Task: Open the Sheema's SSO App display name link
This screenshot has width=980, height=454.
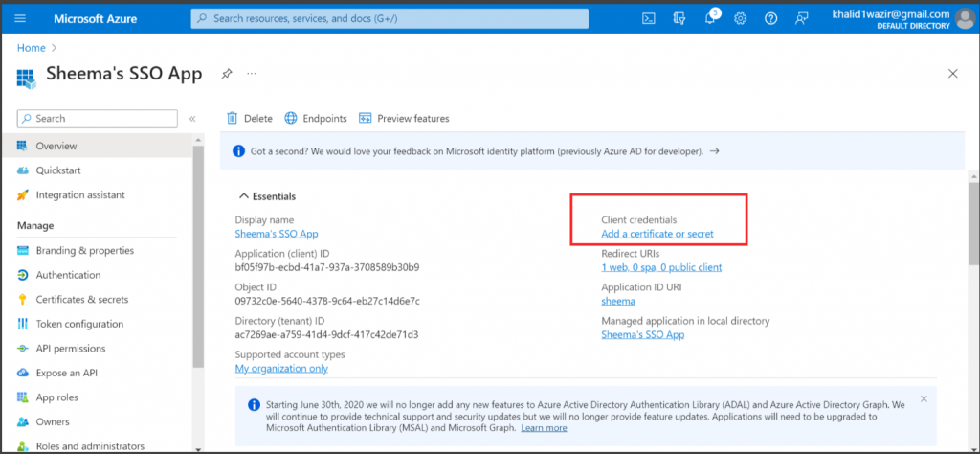Action: click(x=277, y=234)
